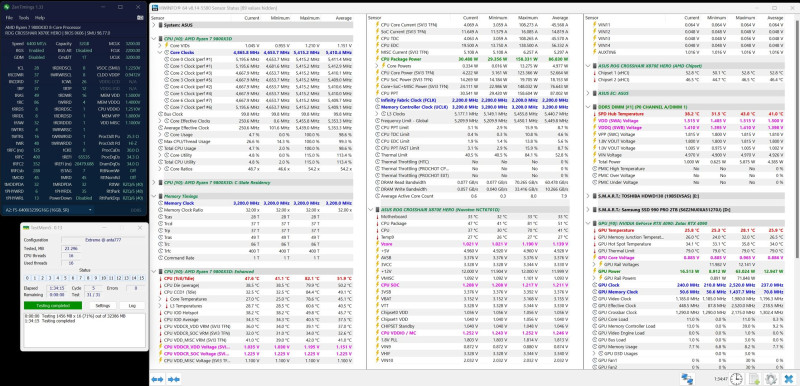800x386 pixels.
Task: Select CPU Package Power row
Action: tap(473, 59)
